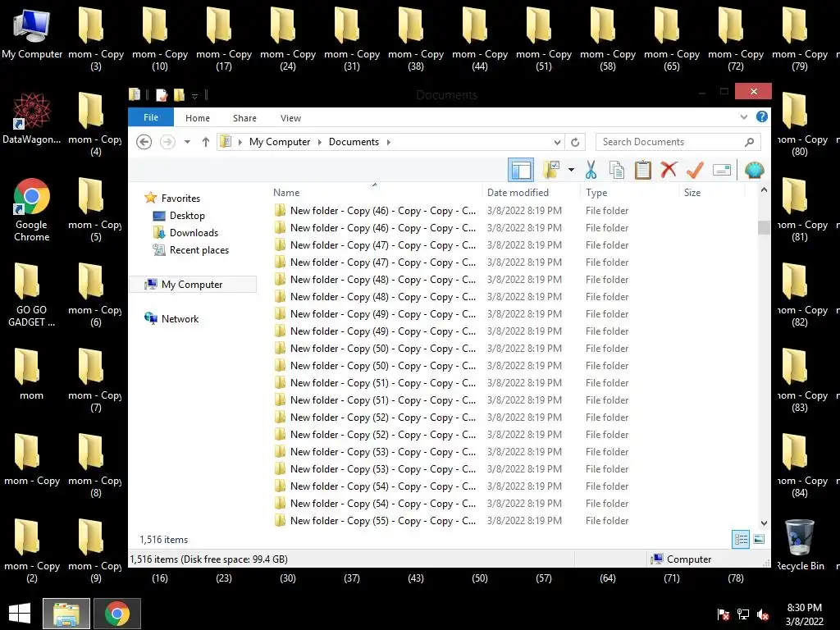Expand address bar history dropdown
The width and height of the screenshot is (840, 630).
557,142
